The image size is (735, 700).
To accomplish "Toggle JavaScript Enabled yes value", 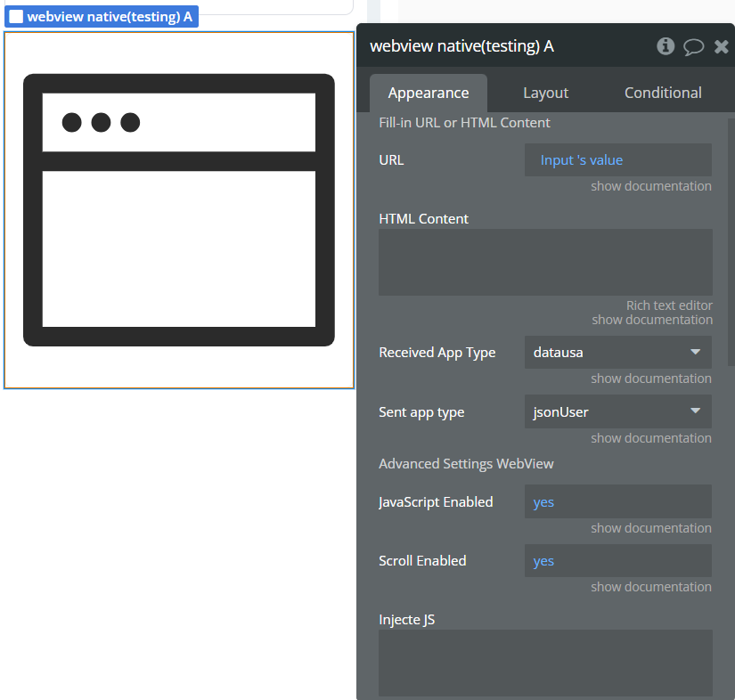I will tap(543, 502).
